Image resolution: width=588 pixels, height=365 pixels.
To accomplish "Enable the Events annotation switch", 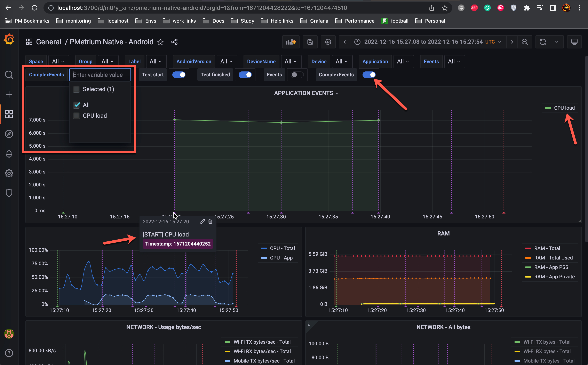I will (x=297, y=75).
